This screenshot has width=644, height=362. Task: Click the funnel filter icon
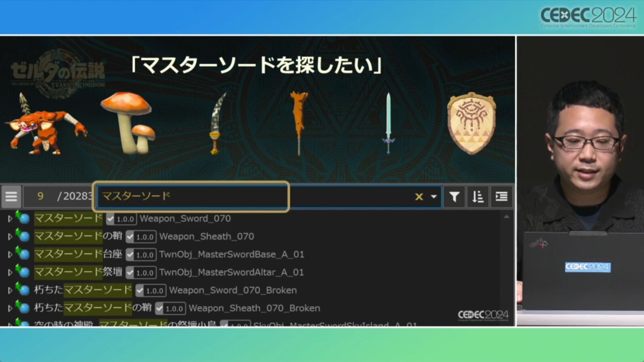454,197
